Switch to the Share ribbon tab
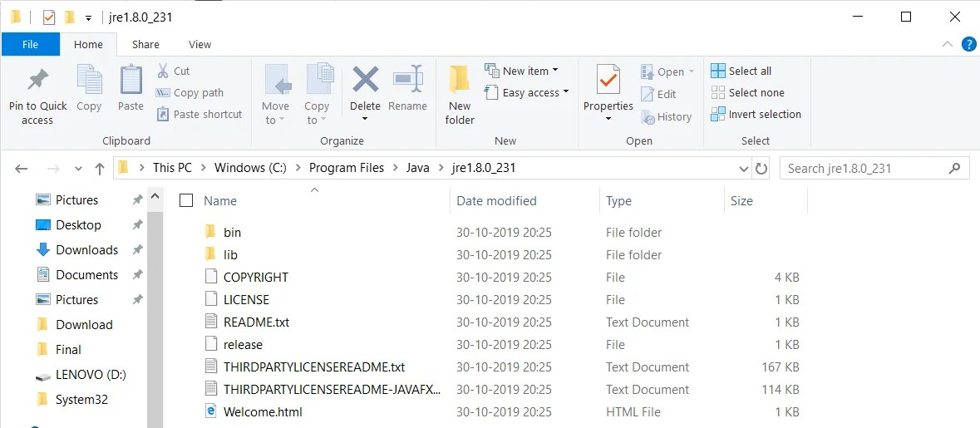980x428 pixels. [x=145, y=44]
